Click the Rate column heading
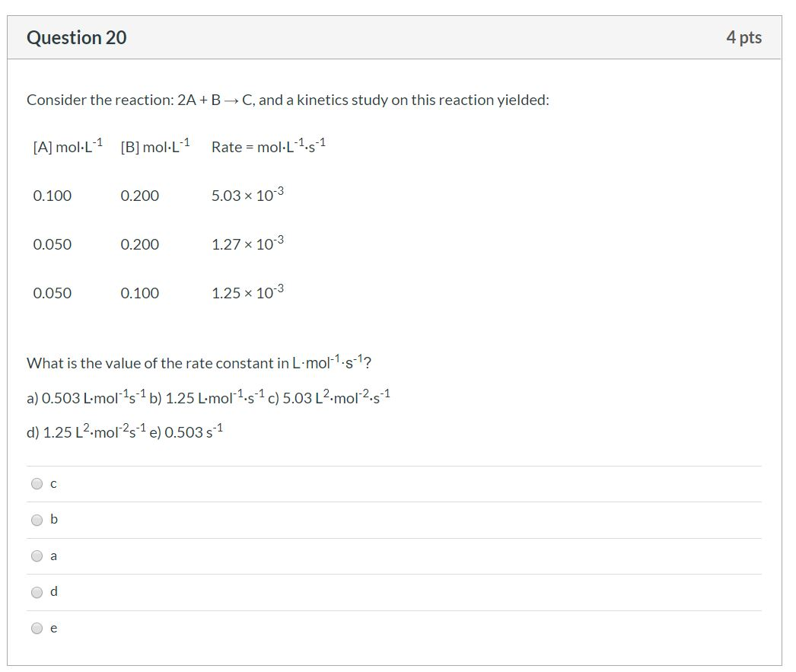This screenshot has width=796, height=672. click(268, 145)
